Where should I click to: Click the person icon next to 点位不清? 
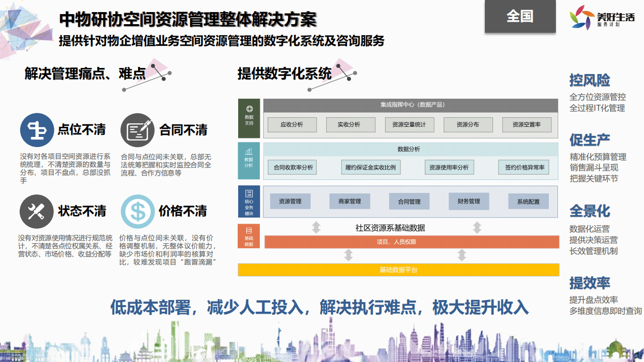coord(38,130)
